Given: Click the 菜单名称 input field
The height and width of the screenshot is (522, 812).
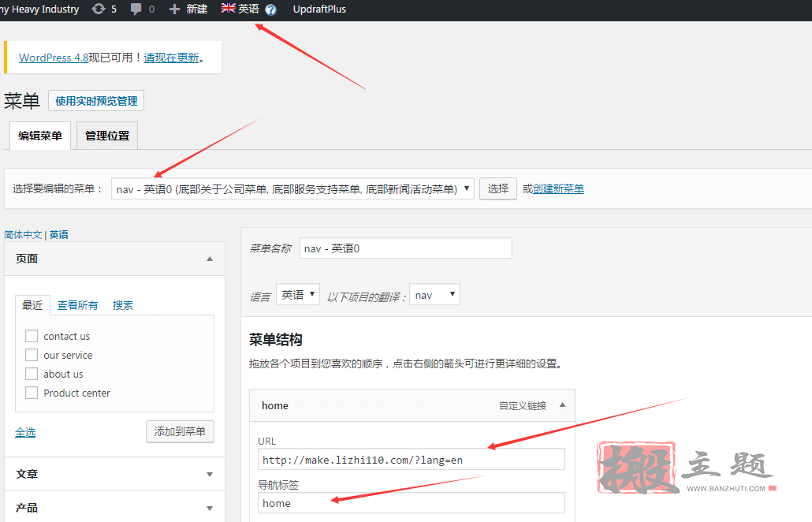Looking at the screenshot, I should pyautogui.click(x=406, y=248).
